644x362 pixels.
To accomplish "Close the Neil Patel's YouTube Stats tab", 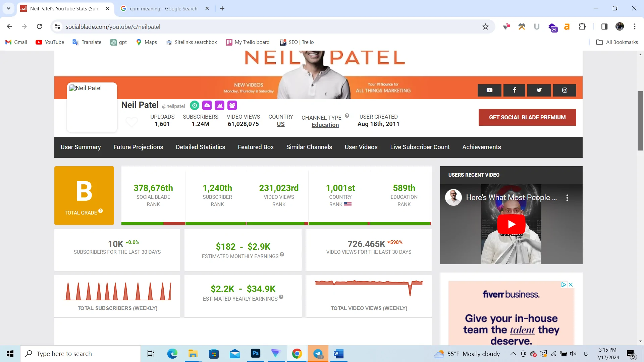I will click(x=107, y=8).
